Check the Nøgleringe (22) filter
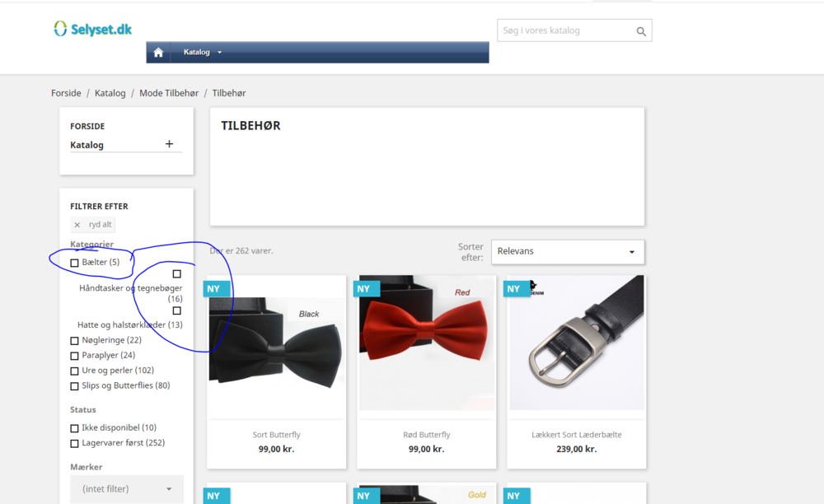Image resolution: width=824 pixels, height=504 pixels. [x=74, y=340]
